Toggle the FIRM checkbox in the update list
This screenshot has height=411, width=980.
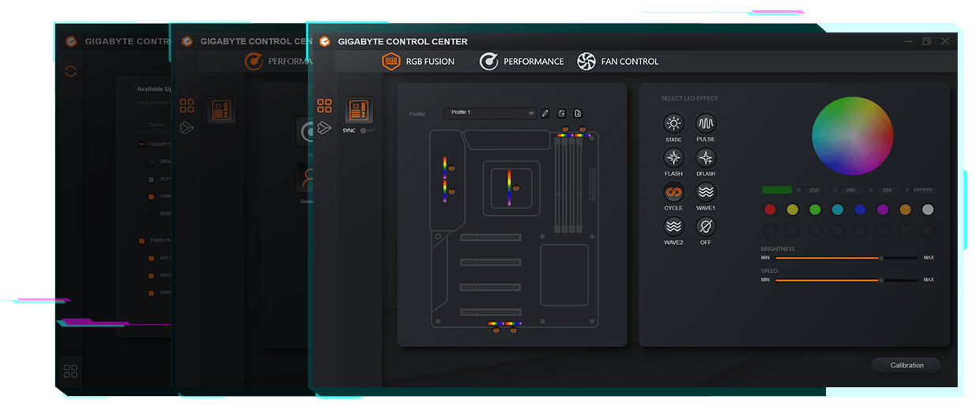tap(152, 196)
